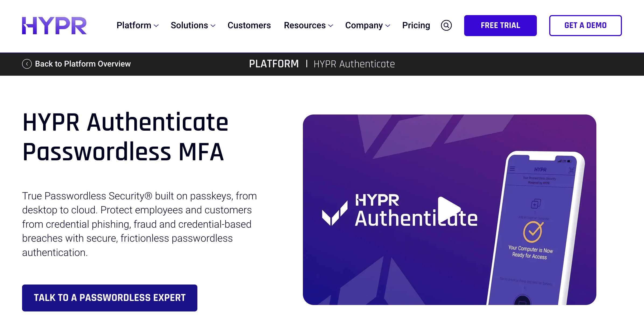Screen dimensions: 644x319
Task: Open the Company dropdown chevron
Action: tap(388, 26)
